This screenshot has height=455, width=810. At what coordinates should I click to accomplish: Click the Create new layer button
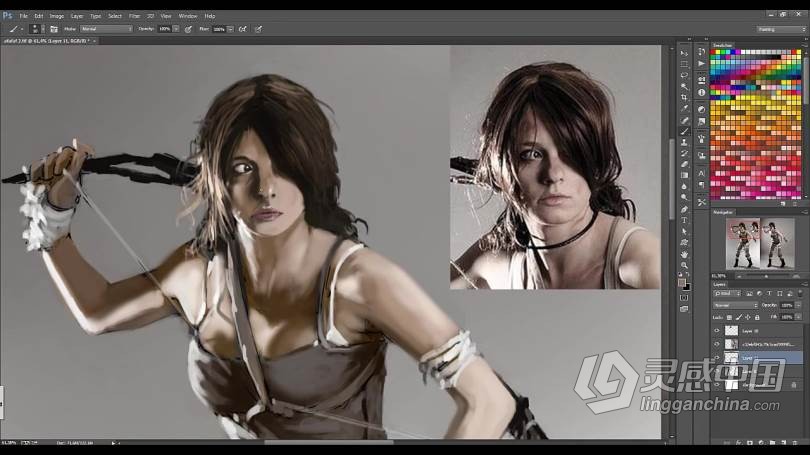[x=784, y=443]
